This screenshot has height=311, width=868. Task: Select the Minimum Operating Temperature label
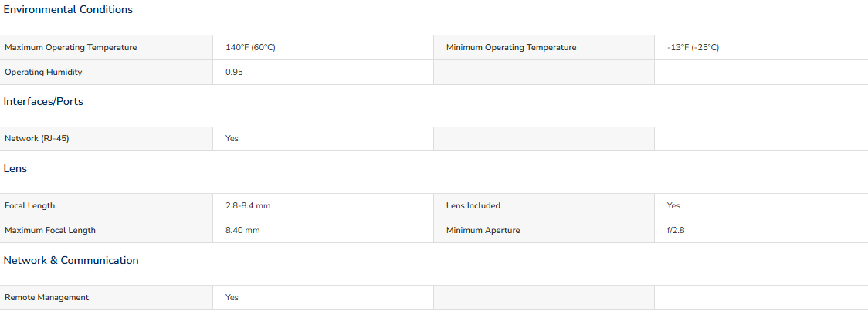(x=511, y=48)
